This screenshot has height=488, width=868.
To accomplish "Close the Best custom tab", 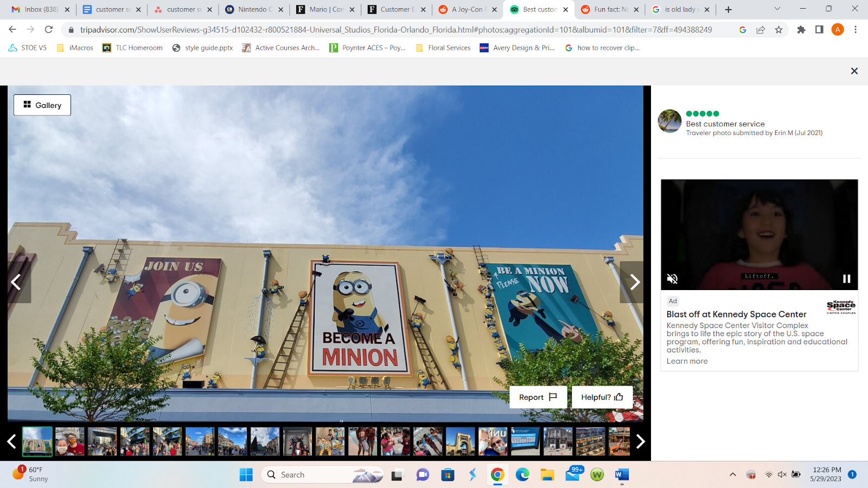I will click(566, 9).
